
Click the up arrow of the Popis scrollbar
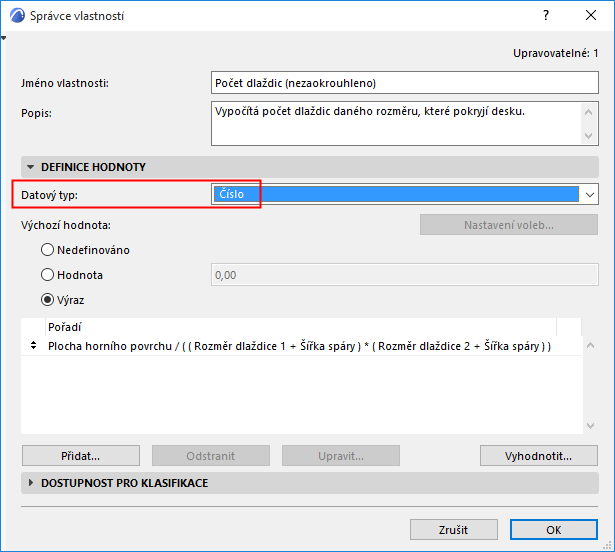coord(588,113)
